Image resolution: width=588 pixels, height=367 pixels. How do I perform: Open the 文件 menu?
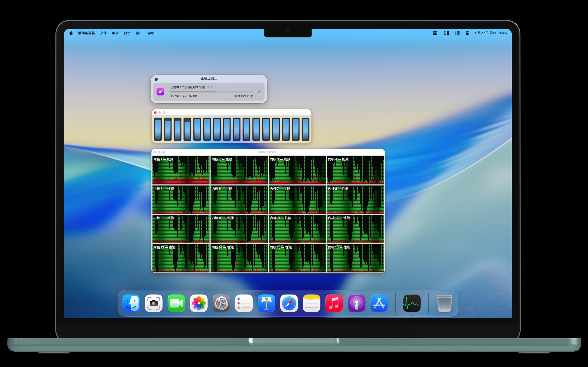point(103,33)
